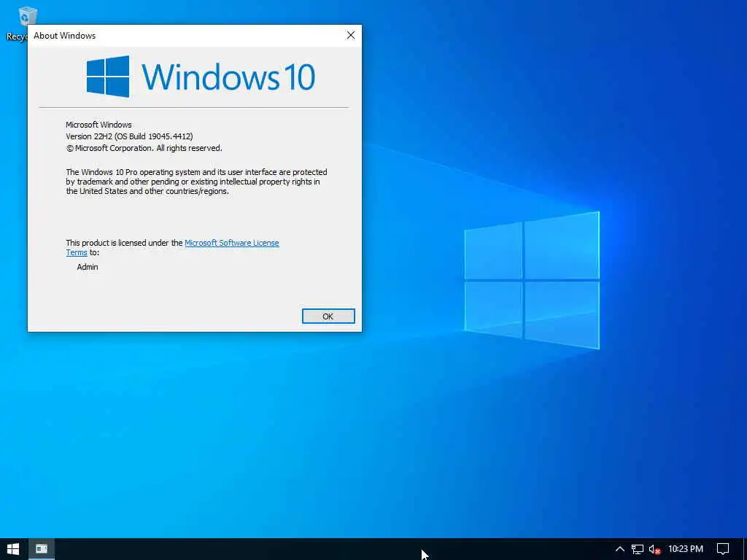The image size is (747, 560).
Task: Open the Windows Start menu
Action: [13, 549]
